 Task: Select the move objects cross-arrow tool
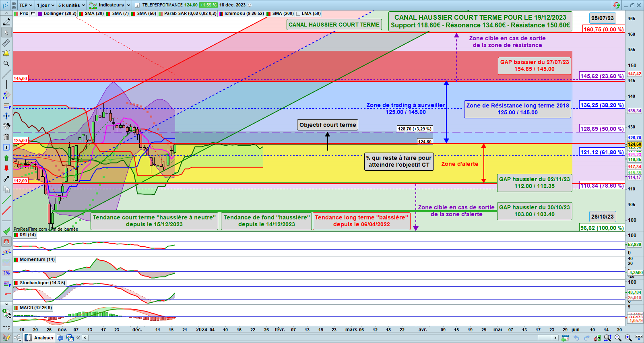coord(6,116)
